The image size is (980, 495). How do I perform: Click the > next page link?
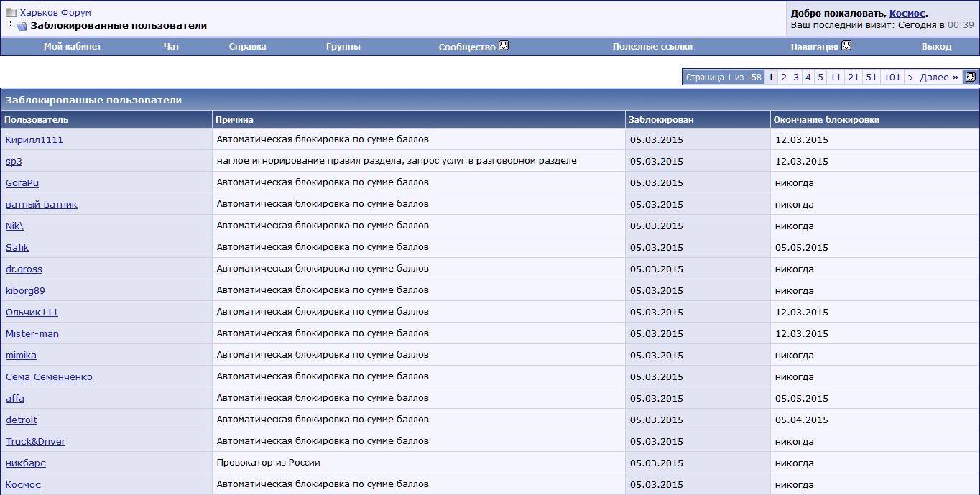910,78
